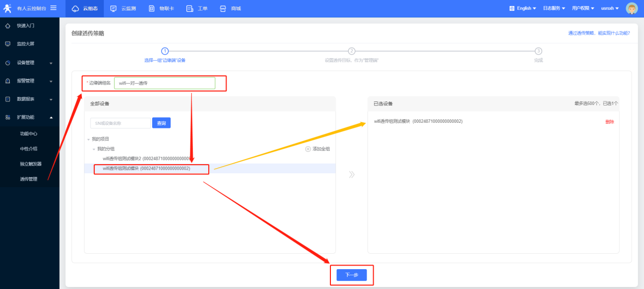Open 快速入门 from the sidebar

pos(25,25)
